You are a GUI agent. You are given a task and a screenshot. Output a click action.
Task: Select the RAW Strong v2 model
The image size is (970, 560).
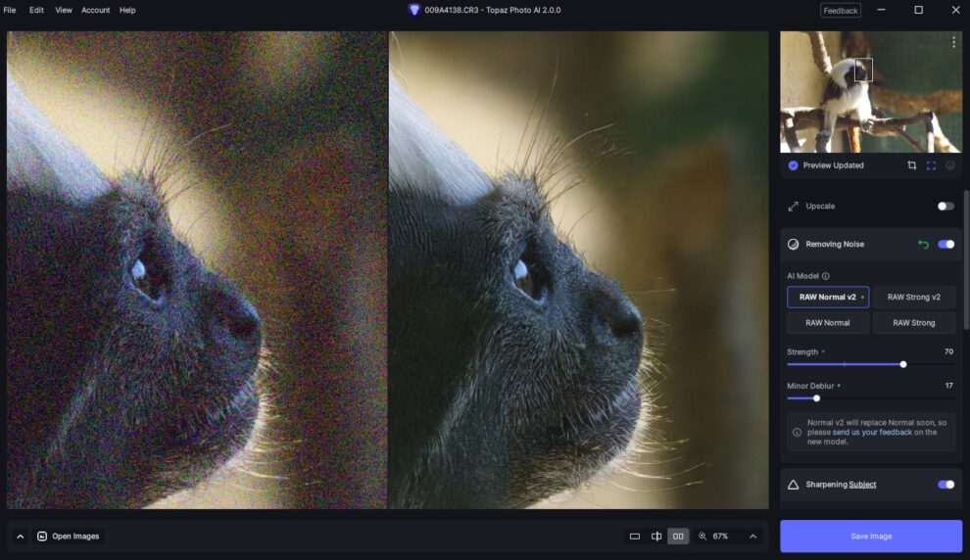tap(913, 297)
